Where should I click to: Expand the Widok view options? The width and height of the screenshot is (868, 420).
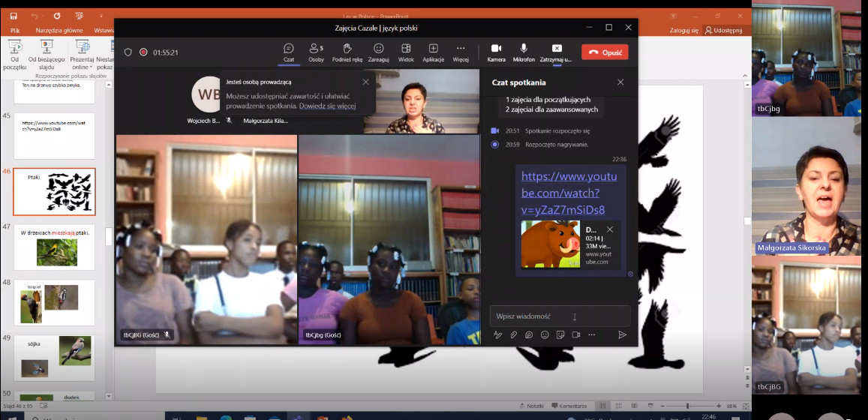tap(406, 52)
